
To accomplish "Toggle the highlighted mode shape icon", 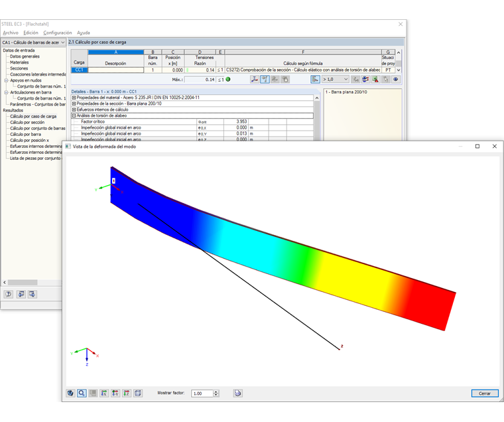I will 265,79.
